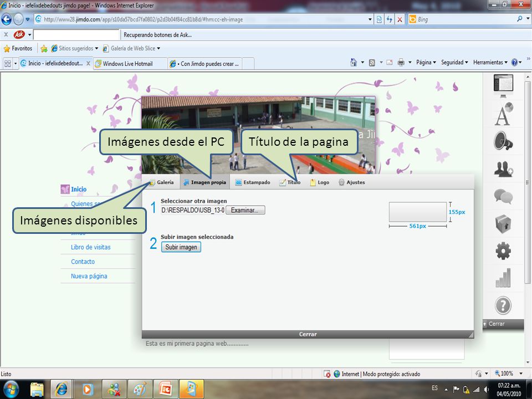
Task: Click the Examinar browse button
Action: click(245, 210)
